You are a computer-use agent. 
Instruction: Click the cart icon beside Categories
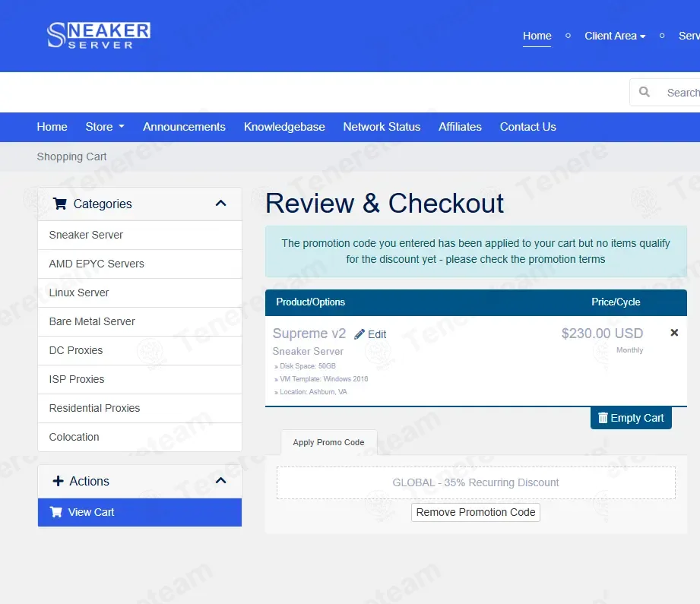point(60,204)
